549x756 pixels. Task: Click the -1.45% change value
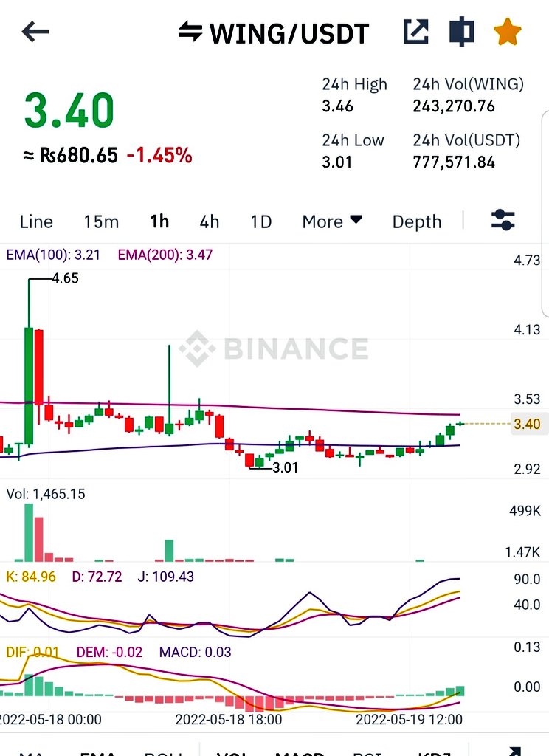click(159, 155)
